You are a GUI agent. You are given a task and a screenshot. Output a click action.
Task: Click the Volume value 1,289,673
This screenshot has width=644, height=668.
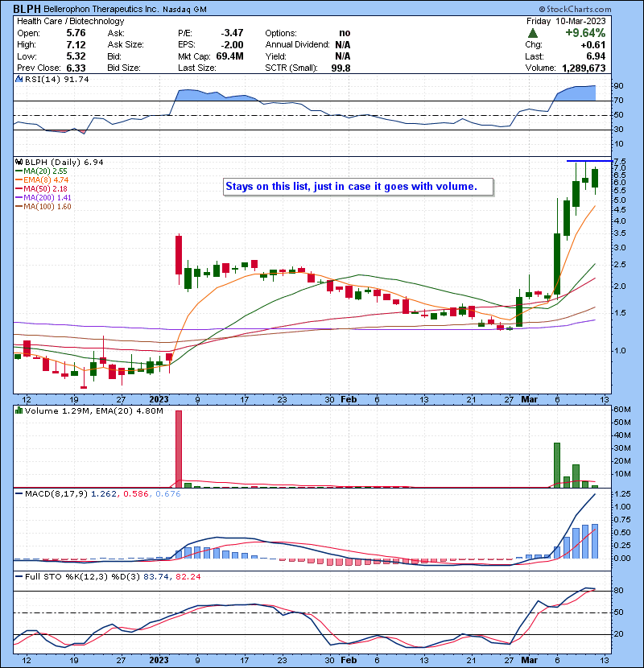pyautogui.click(x=584, y=68)
